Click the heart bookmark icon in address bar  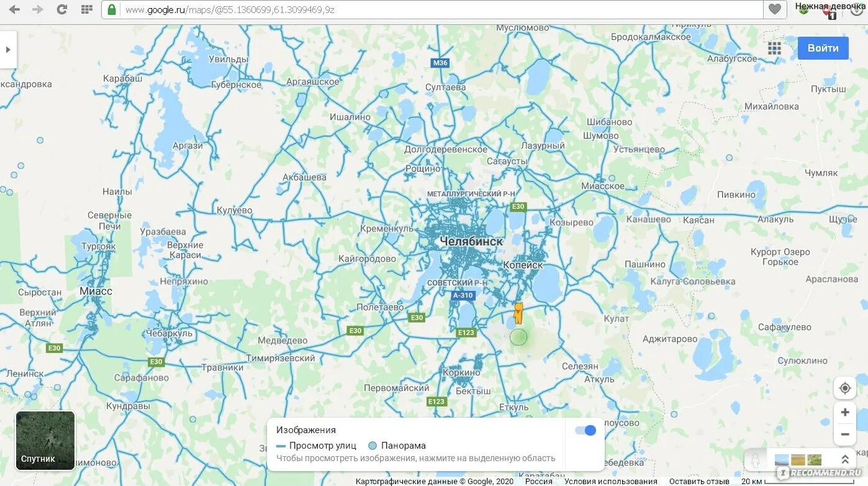774,9
